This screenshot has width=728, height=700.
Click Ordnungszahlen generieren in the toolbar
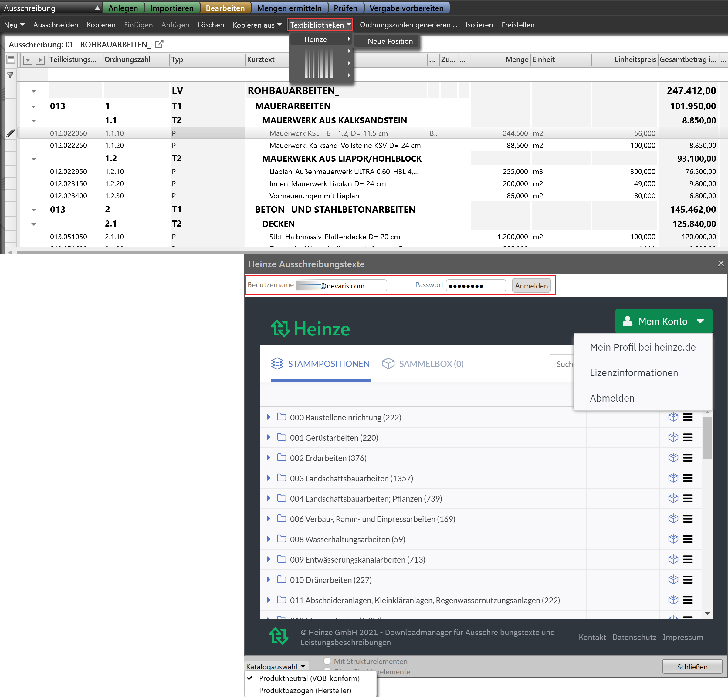click(408, 25)
